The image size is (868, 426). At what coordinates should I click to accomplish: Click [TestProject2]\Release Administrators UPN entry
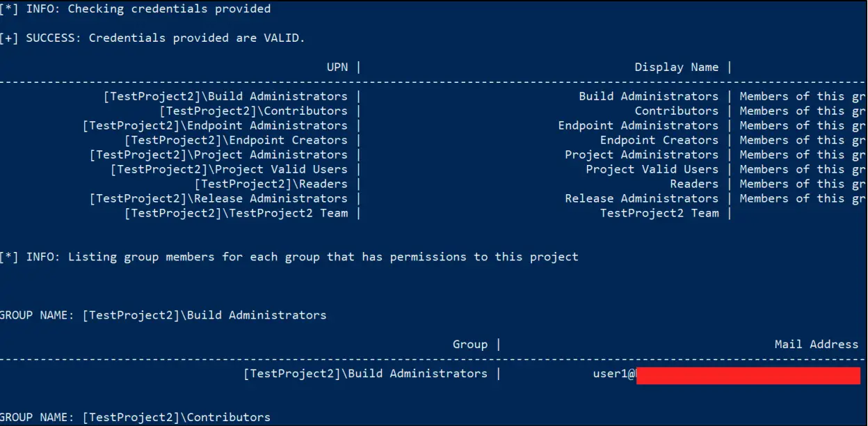[219, 198]
